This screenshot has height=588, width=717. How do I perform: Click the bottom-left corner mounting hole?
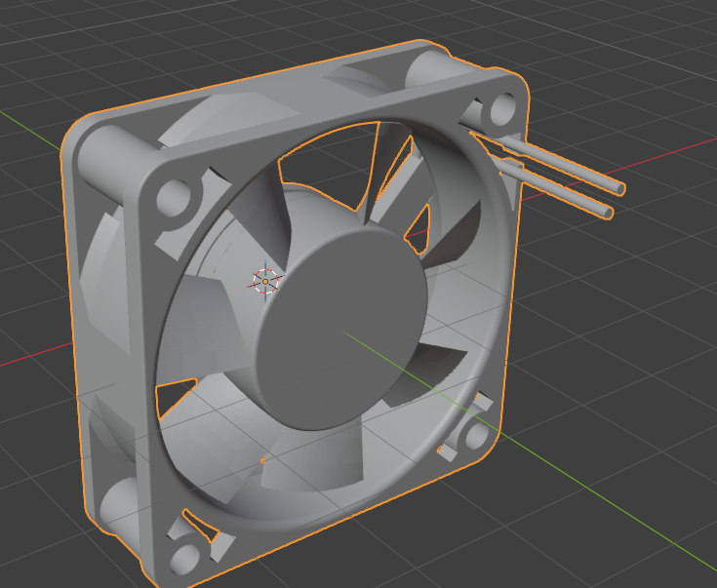coord(185,559)
